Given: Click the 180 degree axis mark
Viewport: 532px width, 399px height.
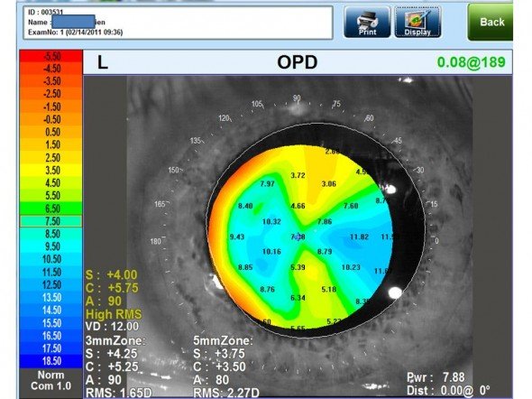Looking at the screenshot, I should tap(155, 241).
